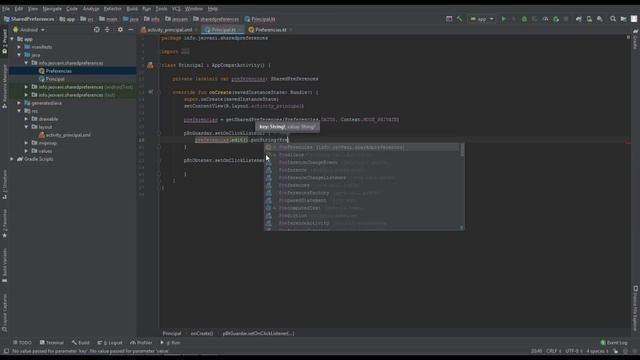Collapse the res folder
640x360 pixels.
19,111
